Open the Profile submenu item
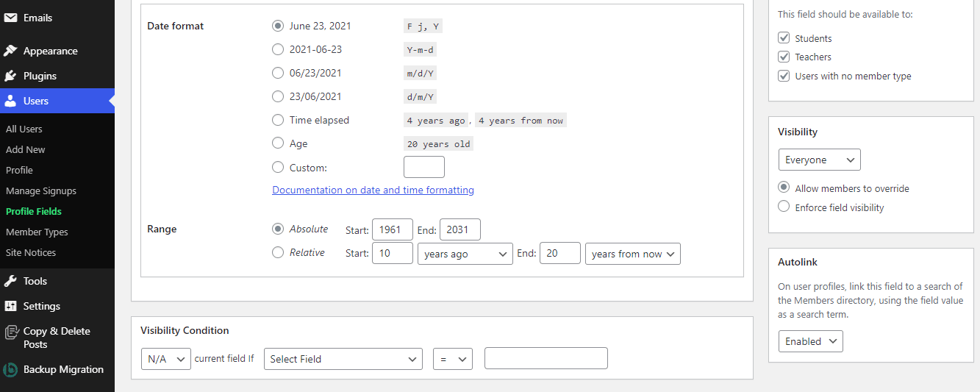Image resolution: width=980 pixels, height=392 pixels. point(19,170)
